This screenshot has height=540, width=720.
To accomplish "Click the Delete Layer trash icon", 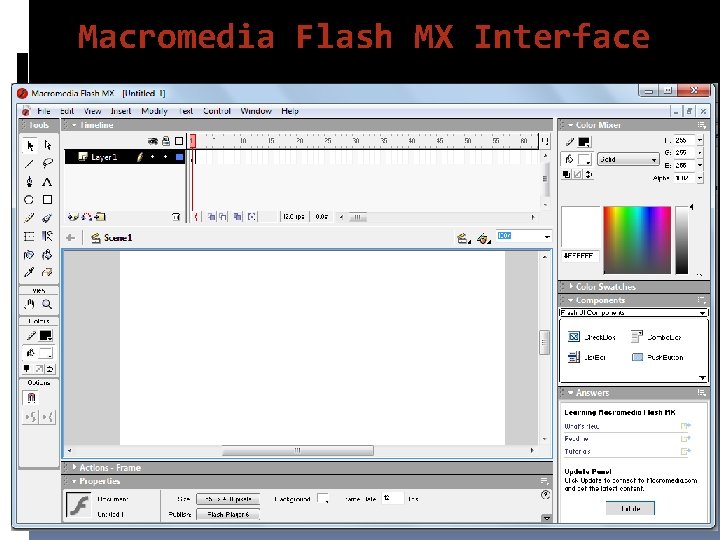I will 176,217.
